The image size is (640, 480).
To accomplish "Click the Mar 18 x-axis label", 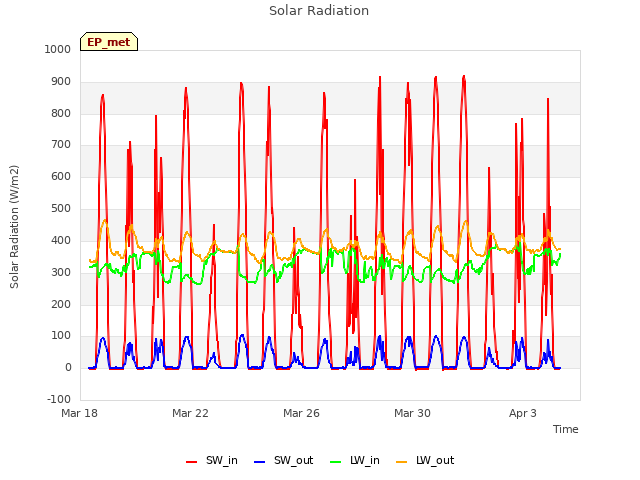I will pos(80,413).
